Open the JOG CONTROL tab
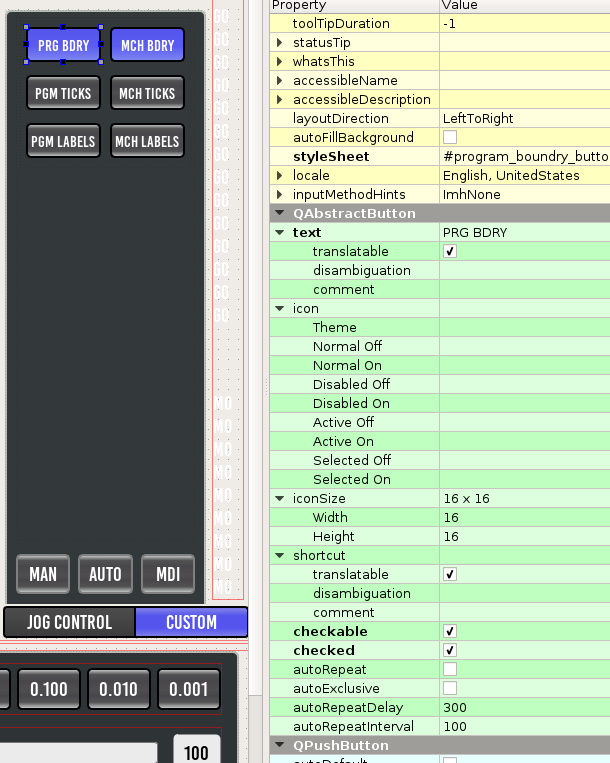610x763 pixels. pyautogui.click(x=70, y=622)
